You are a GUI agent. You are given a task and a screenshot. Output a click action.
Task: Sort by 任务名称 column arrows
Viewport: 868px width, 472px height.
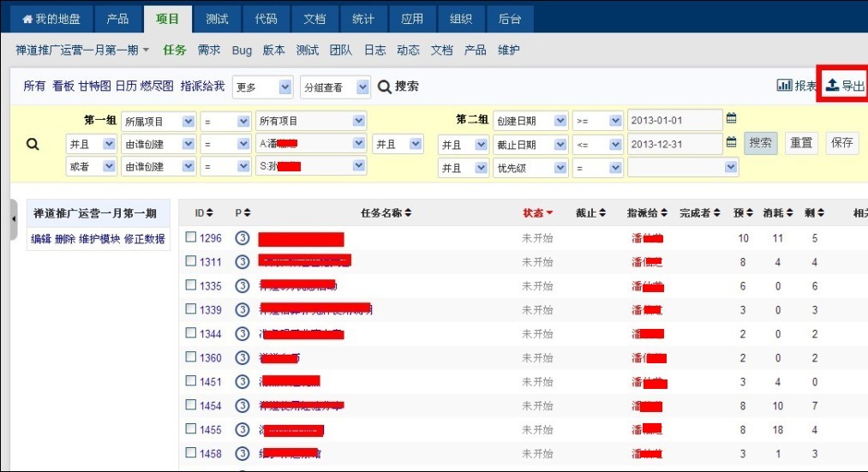[x=408, y=213]
